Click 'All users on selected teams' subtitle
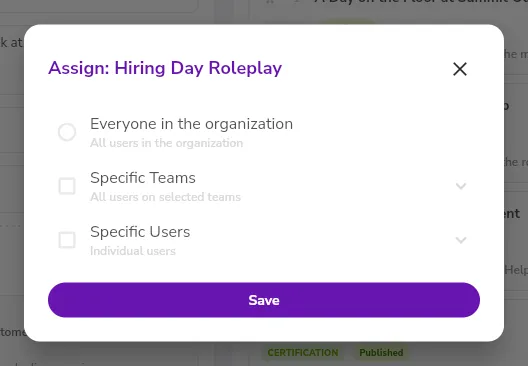The width and height of the screenshot is (528, 366). pos(165,197)
